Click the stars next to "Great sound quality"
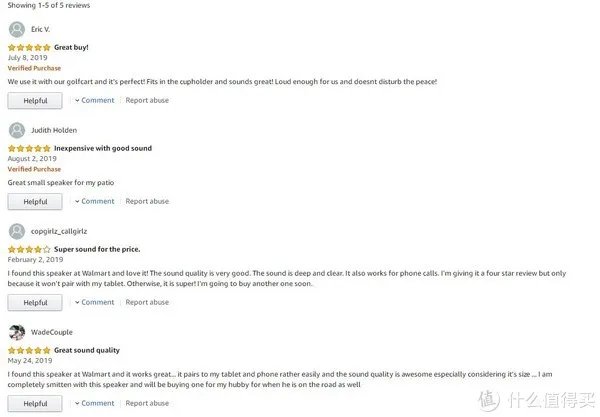This screenshot has height=417, width=600. 29,350
